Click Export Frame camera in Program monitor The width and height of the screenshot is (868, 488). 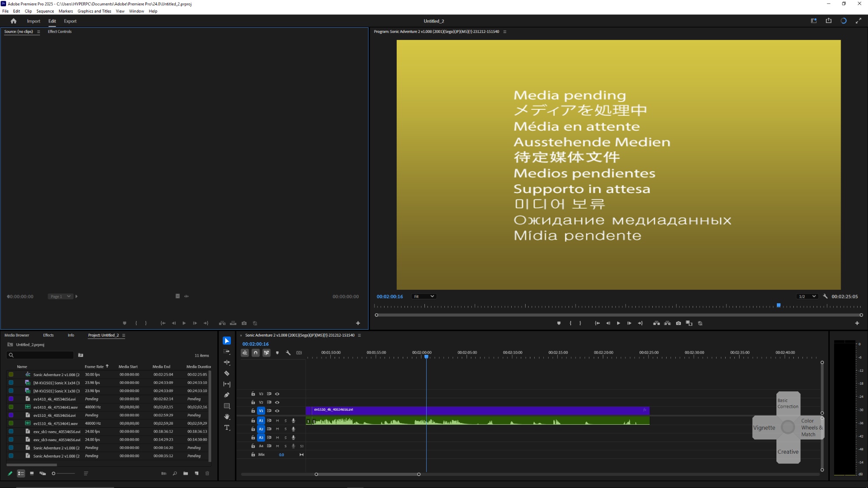click(678, 323)
